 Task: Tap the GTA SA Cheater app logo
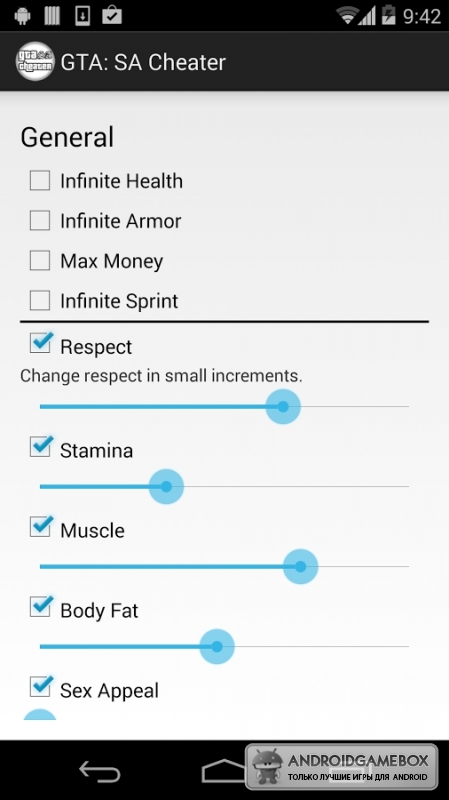[35, 61]
